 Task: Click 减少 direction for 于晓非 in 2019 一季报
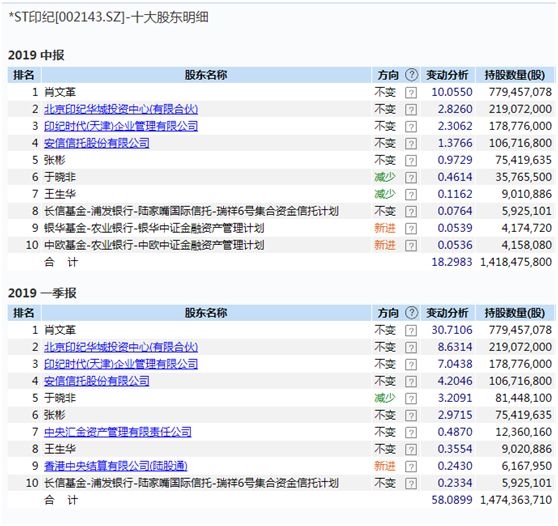tap(385, 398)
